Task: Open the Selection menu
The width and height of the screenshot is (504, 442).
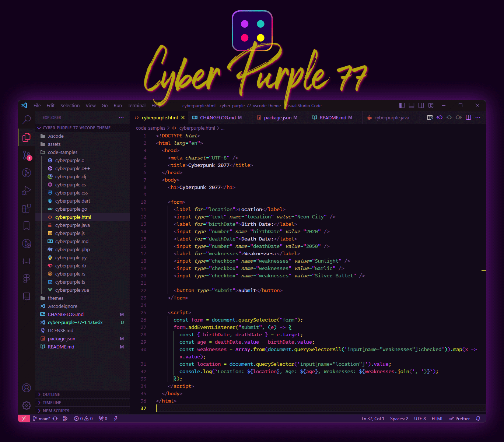Action: (x=70, y=105)
